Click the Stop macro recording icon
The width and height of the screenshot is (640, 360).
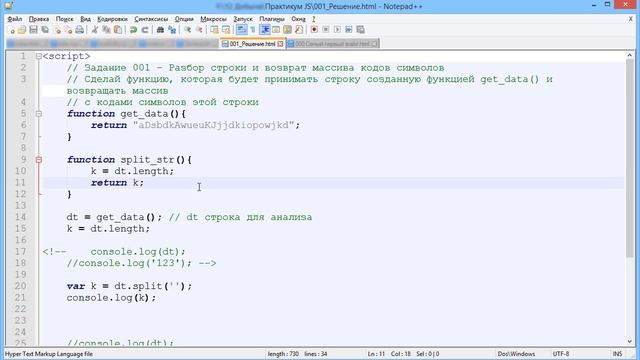click(x=326, y=30)
